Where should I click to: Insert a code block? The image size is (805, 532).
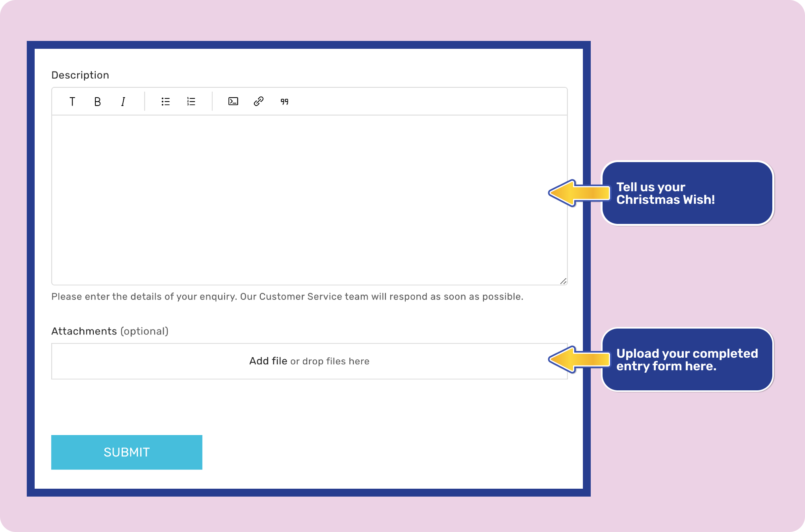coord(233,102)
